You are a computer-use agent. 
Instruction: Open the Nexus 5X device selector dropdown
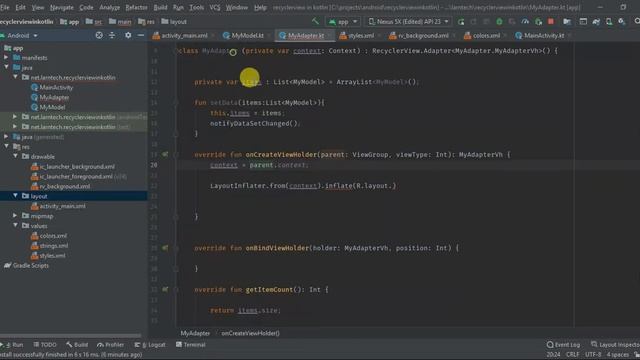[408, 22]
